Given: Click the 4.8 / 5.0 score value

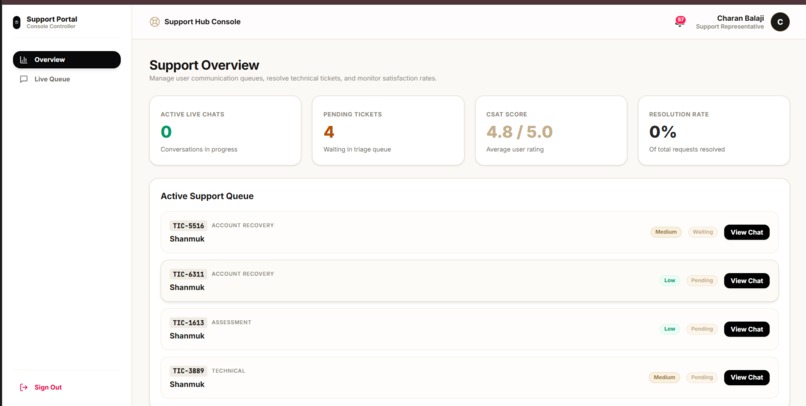Looking at the screenshot, I should [519, 132].
